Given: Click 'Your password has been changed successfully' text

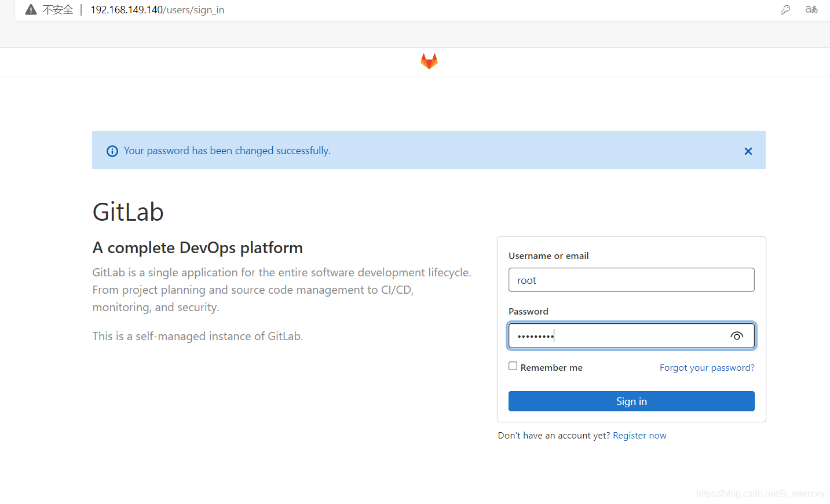Looking at the screenshot, I should [227, 151].
